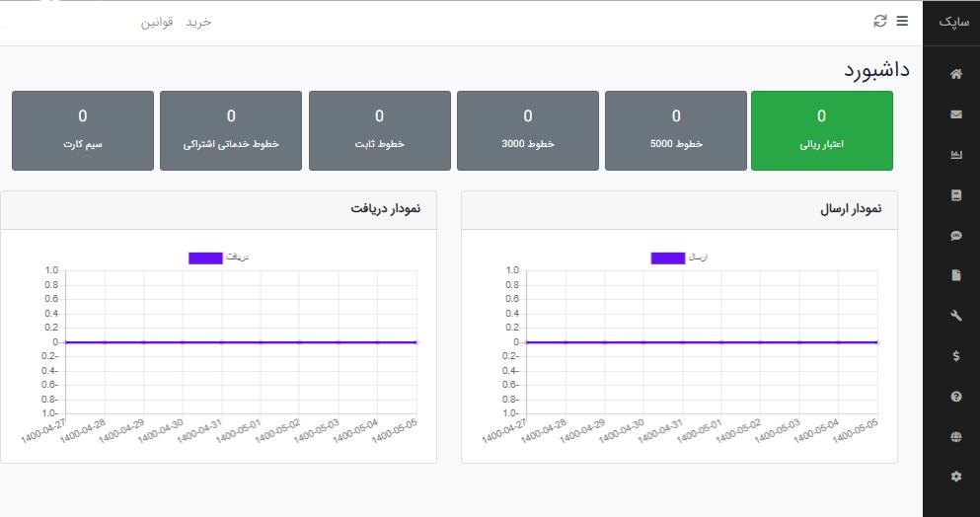
Task: Click the book icon in the sidebar
Action: (x=954, y=195)
